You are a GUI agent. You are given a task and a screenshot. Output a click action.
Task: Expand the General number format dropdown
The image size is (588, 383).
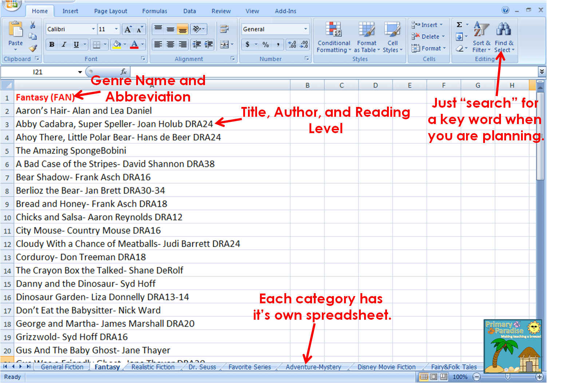[x=305, y=29]
